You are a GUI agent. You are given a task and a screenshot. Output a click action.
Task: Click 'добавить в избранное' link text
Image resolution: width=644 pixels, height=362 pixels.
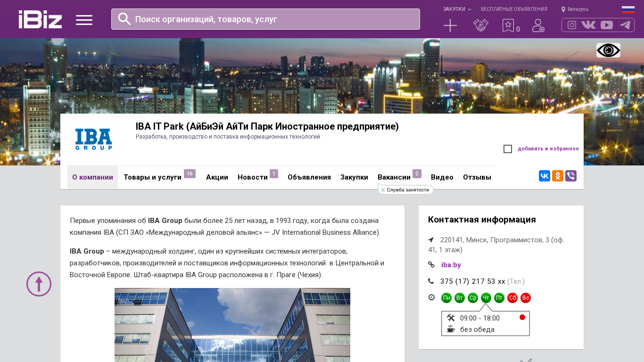click(x=548, y=149)
